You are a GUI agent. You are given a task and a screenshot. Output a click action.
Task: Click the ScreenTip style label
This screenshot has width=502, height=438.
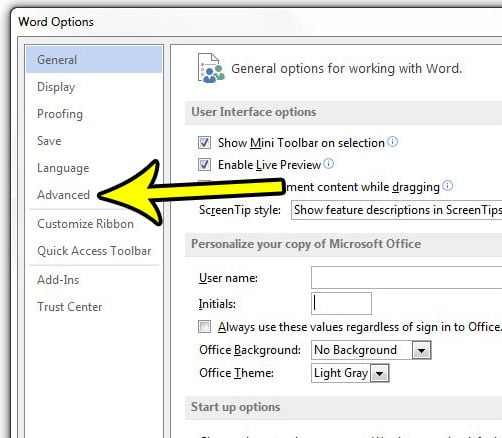pyautogui.click(x=240, y=210)
